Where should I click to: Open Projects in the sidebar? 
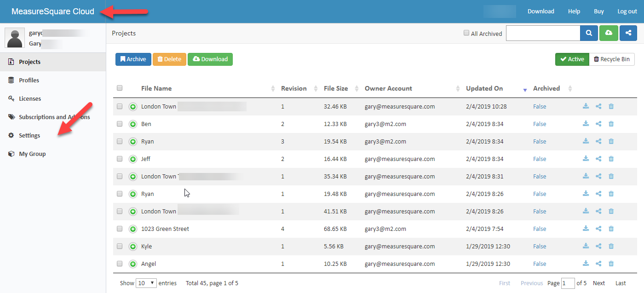click(53, 62)
